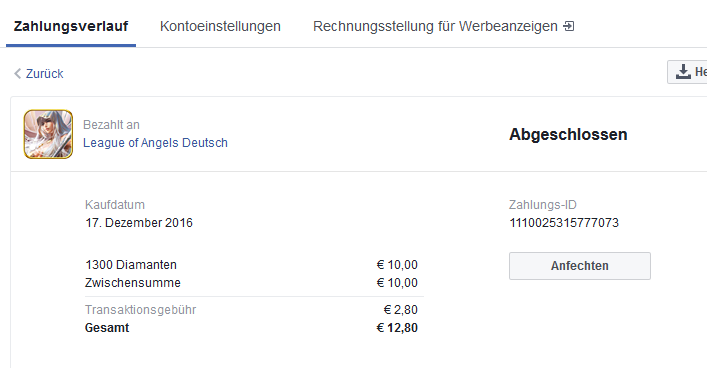Follow the League of Angels Deutsch link
The image size is (707, 368).
click(x=155, y=143)
